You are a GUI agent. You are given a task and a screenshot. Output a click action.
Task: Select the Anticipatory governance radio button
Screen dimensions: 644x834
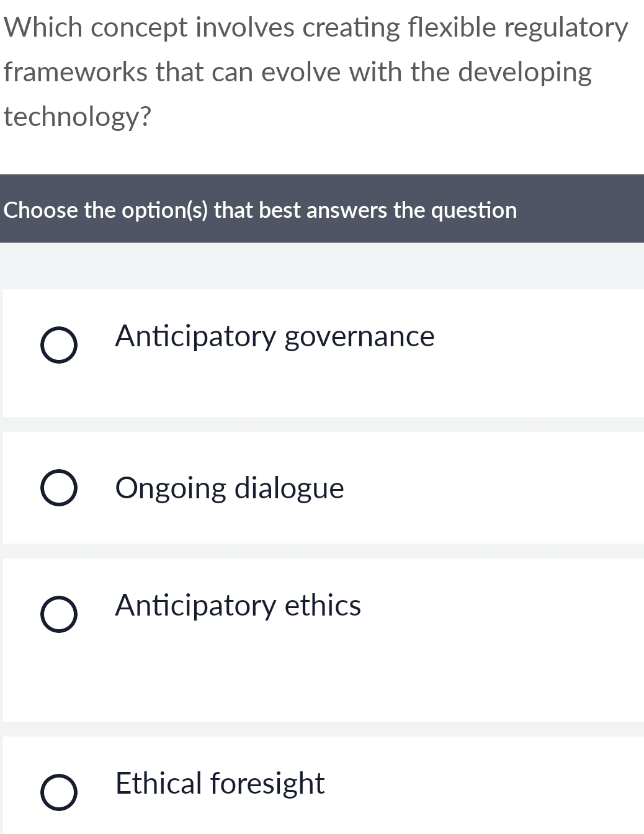coord(59,345)
